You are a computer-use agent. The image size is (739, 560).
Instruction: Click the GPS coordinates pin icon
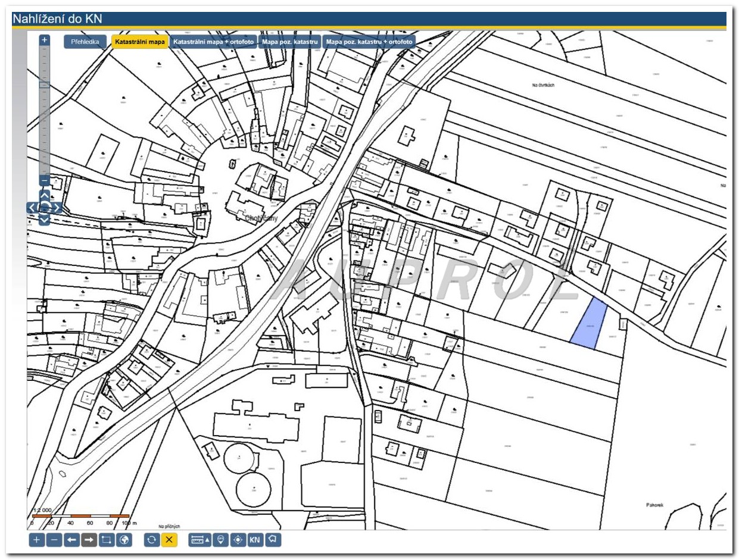point(220,540)
